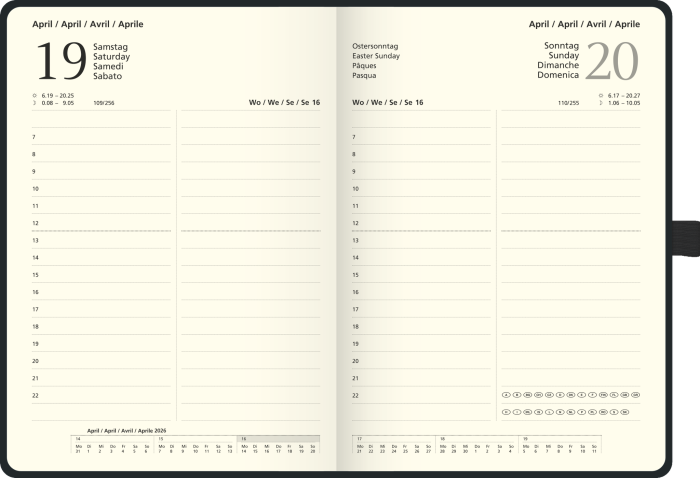
Task: Click the sun icon on Sunday's page
Action: [x=601, y=95]
